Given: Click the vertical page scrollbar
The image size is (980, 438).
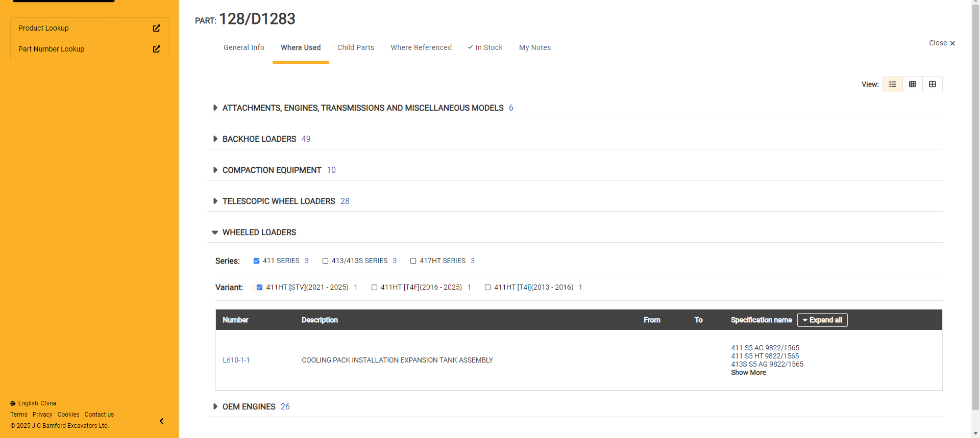Looking at the screenshot, I should pos(975,204).
